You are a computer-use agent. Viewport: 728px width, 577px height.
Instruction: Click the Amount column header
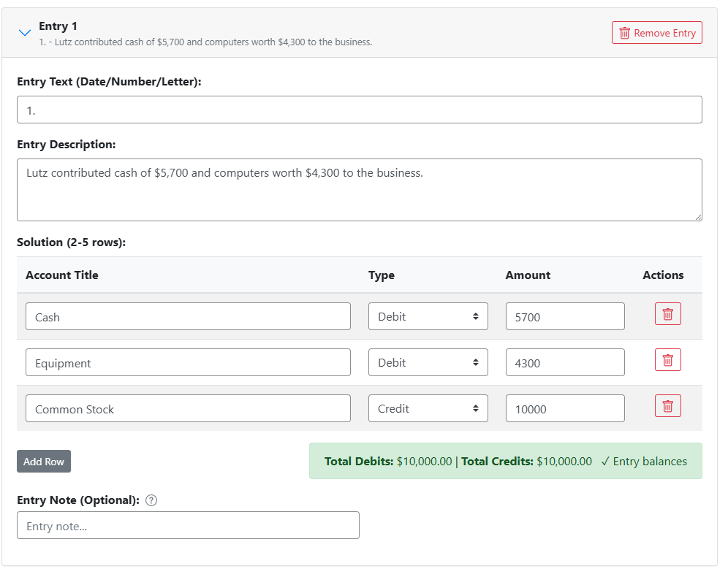(x=528, y=275)
